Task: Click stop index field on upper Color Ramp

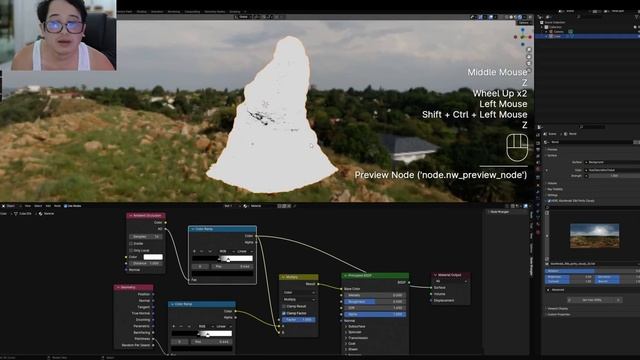Action: (x=200, y=267)
